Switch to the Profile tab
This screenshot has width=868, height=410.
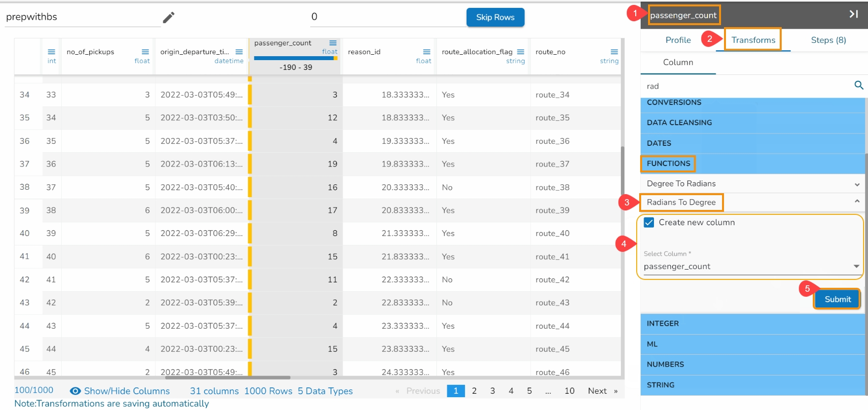point(678,40)
